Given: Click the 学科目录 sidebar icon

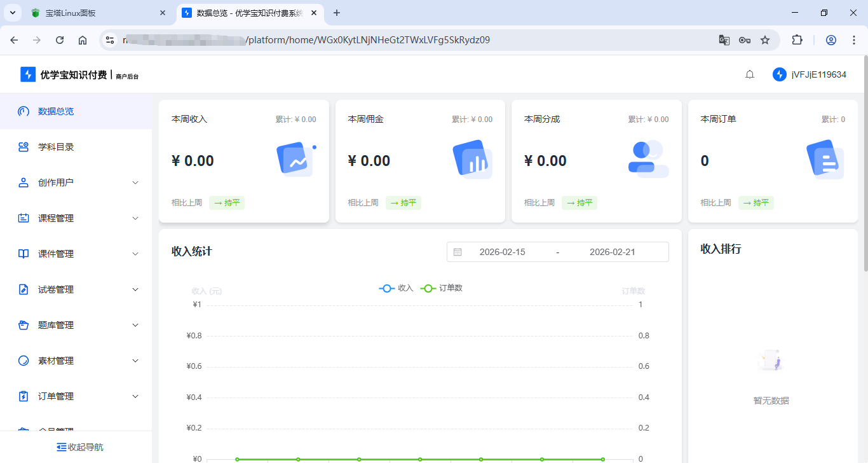Looking at the screenshot, I should (x=24, y=146).
